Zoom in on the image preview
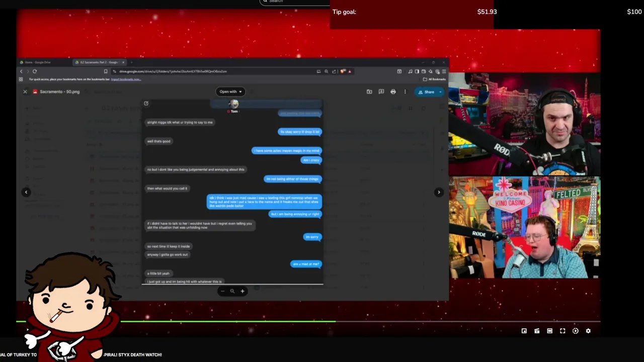Screen dimensions: 644x362 point(242,291)
